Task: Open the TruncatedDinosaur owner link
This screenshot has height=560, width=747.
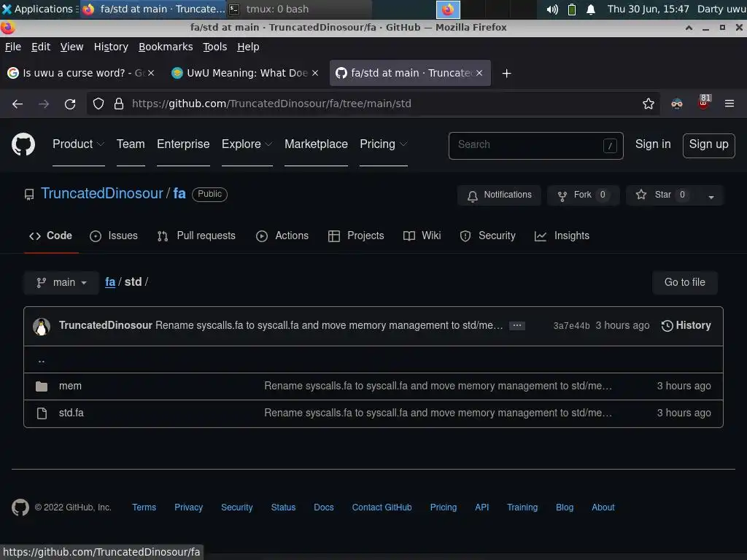Action: pyautogui.click(x=102, y=193)
